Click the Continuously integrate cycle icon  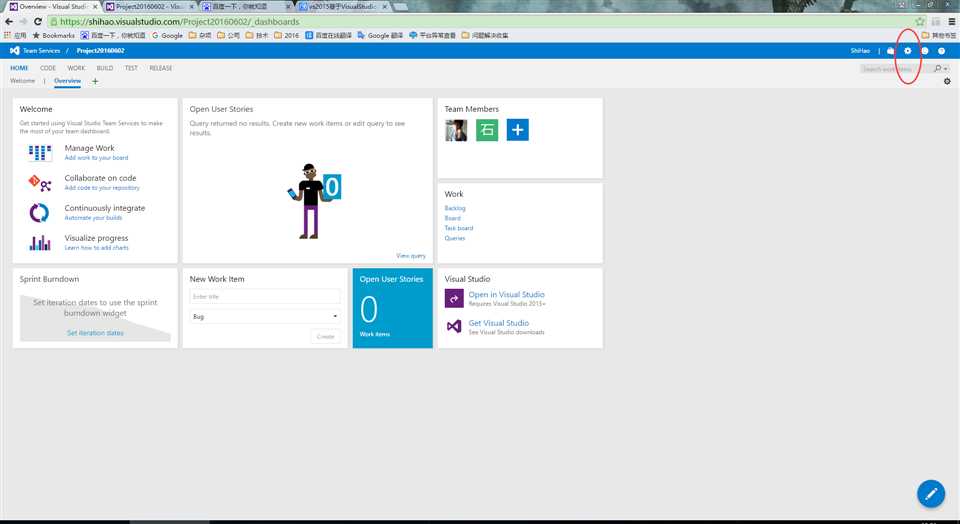pos(40,212)
